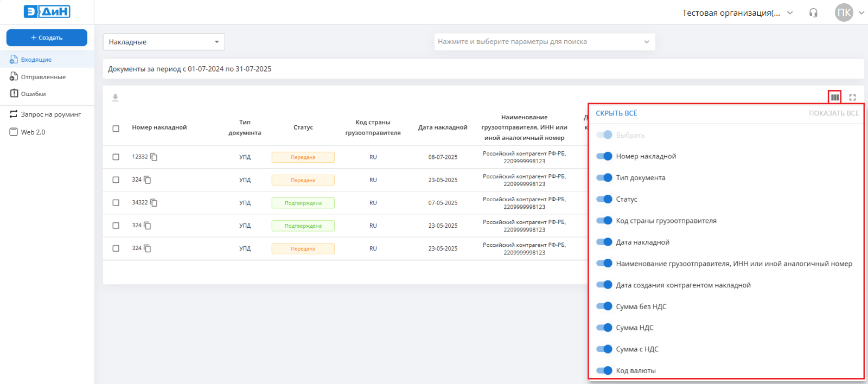Viewport: 868px width, 384px height.
Task: Click the documents period date range text
Action: [x=189, y=69]
